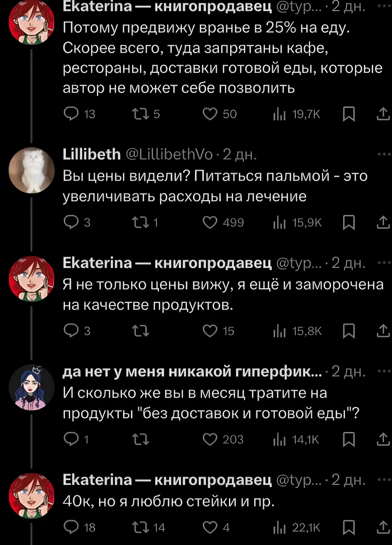392x545 pixels.
Task: Retweet the post with 5 retweets
Action: [147, 114]
